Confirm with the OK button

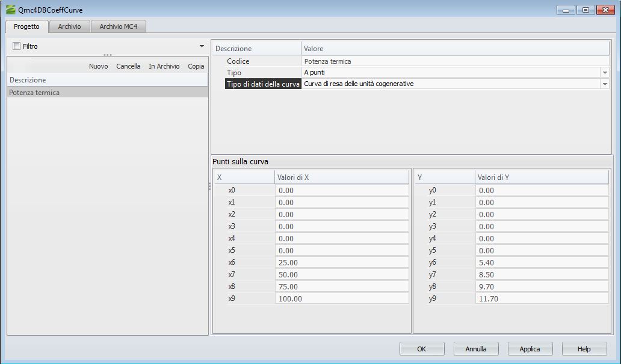coord(422,349)
